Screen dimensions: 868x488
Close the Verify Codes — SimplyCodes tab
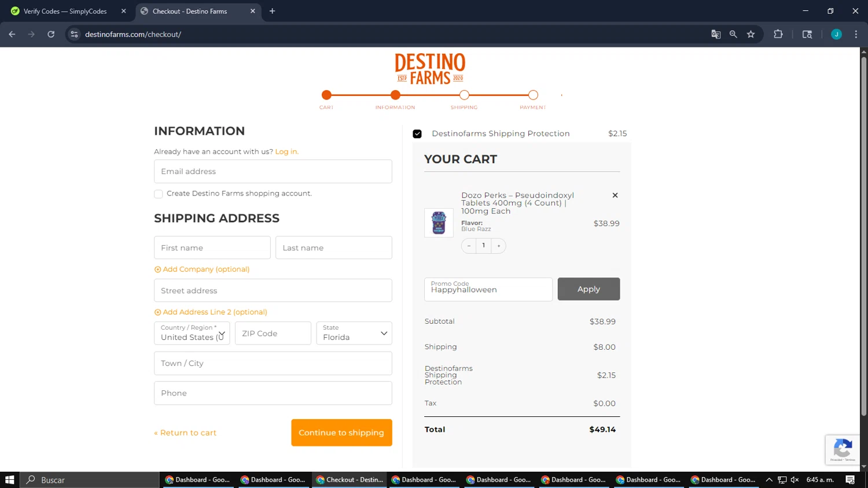(123, 11)
